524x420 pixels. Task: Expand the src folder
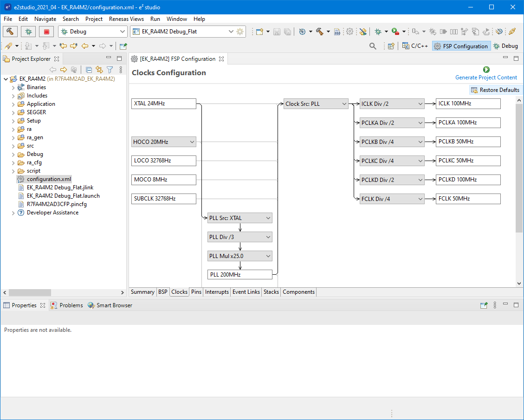point(13,145)
